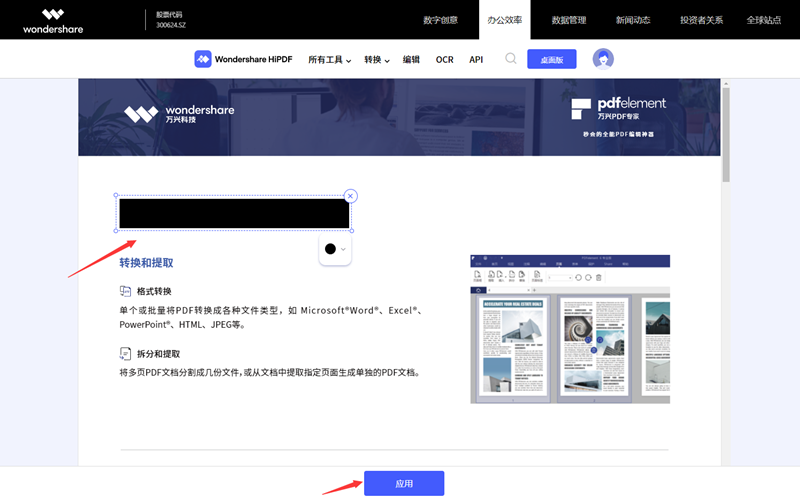Image resolution: width=800 pixels, height=500 pixels.
Task: Open the 编辑 menu item
Action: (x=411, y=60)
